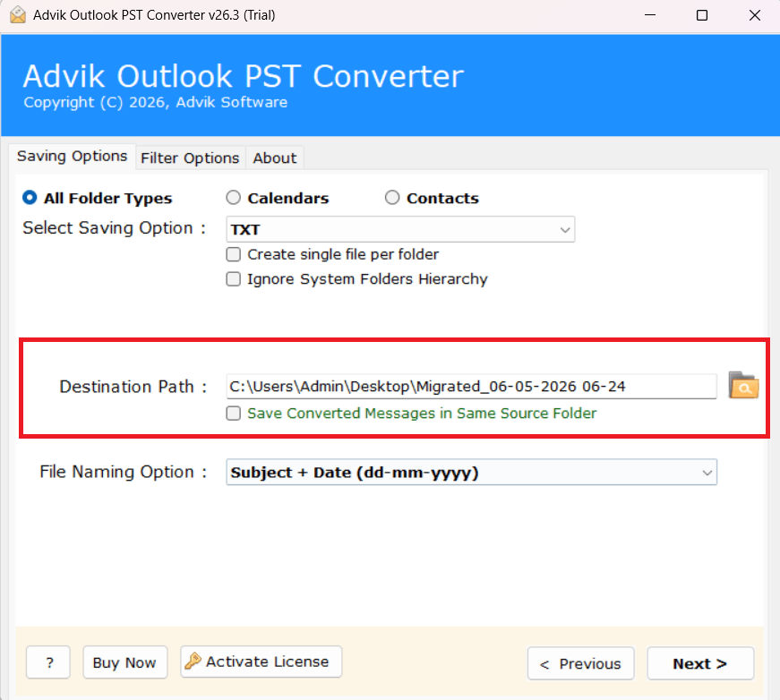Select All Folder Types radio button

tap(30, 197)
